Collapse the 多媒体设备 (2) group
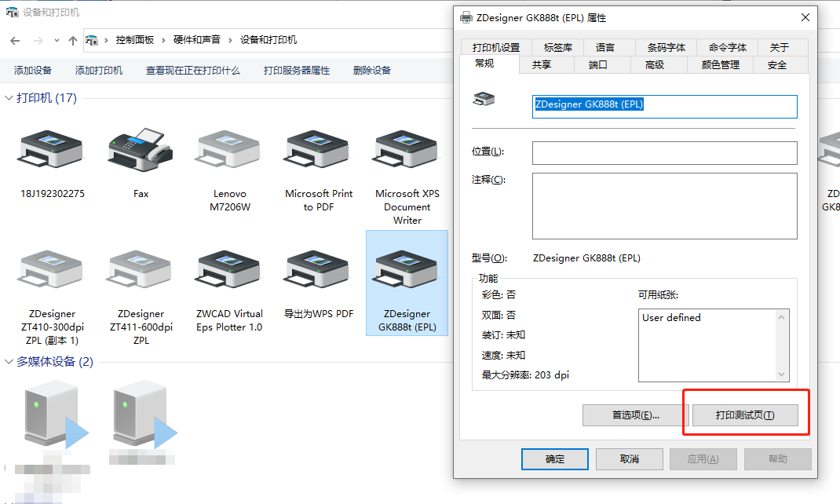The width and height of the screenshot is (840, 504). point(9,362)
